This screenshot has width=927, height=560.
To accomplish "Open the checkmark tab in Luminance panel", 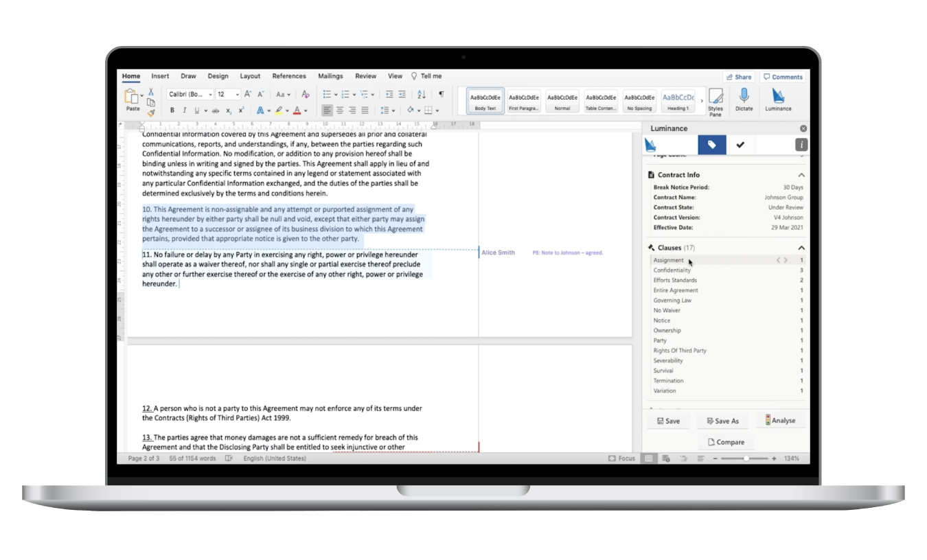I will 740,145.
